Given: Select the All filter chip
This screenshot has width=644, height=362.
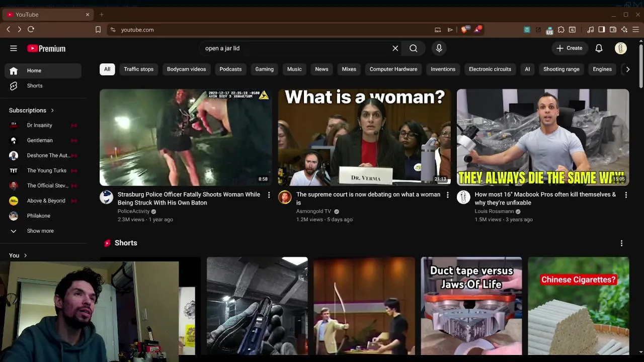Looking at the screenshot, I should (x=107, y=69).
